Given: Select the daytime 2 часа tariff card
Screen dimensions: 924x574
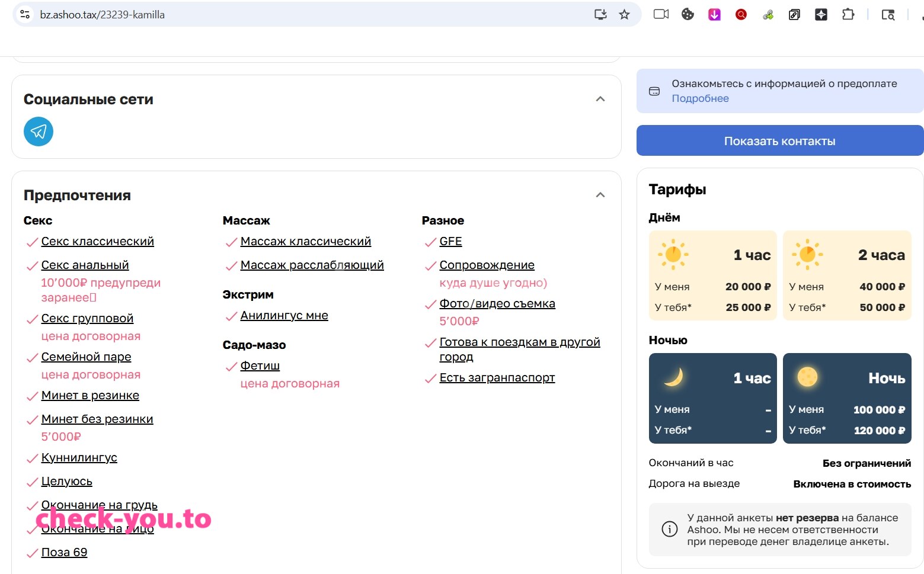Looking at the screenshot, I should pyautogui.click(x=847, y=275).
